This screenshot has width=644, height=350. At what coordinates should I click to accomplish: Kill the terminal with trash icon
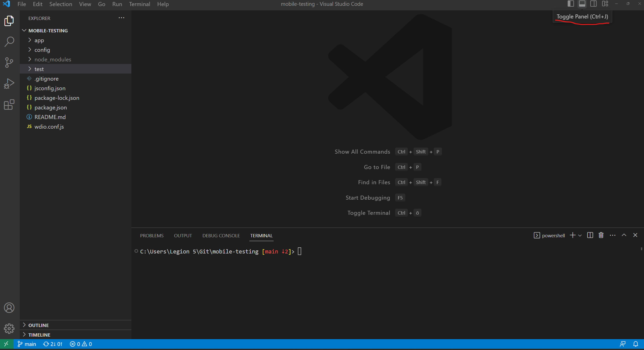pyautogui.click(x=601, y=235)
